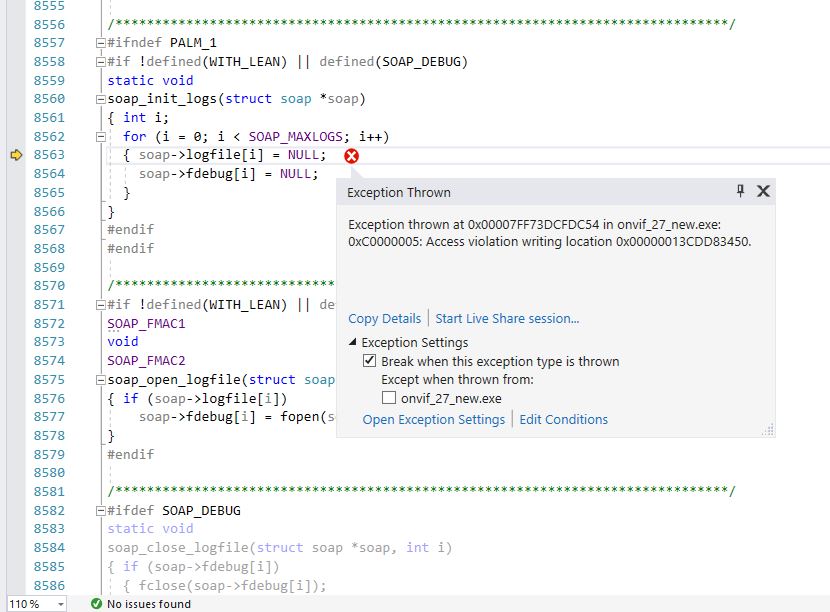Click the green checkmark in the status bar
The height and width of the screenshot is (612, 830).
(96, 604)
